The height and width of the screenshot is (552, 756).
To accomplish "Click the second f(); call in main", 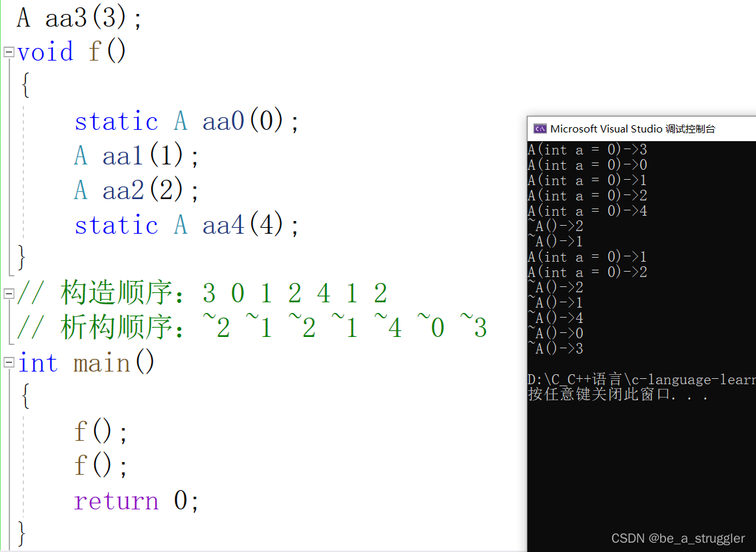I will (x=101, y=465).
